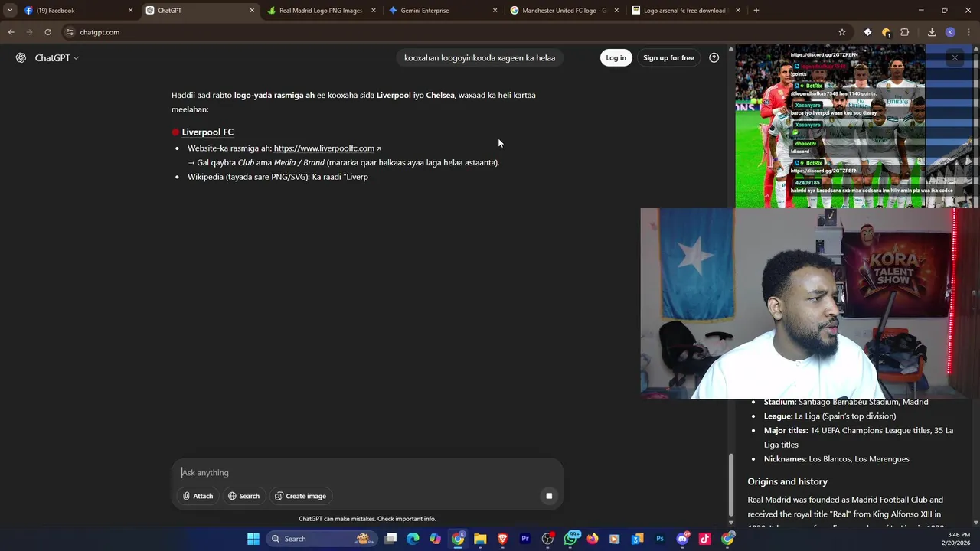Open Photoshop from the taskbar

pyautogui.click(x=660, y=539)
